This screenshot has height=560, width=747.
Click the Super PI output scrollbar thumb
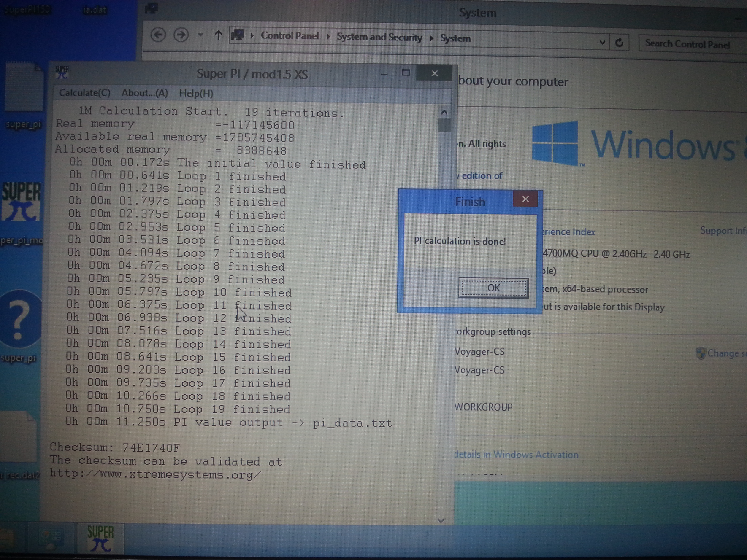444,125
